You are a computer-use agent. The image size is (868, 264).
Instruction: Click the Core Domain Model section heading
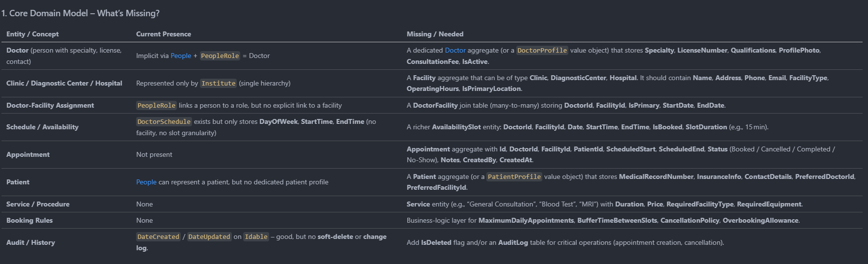(x=80, y=13)
